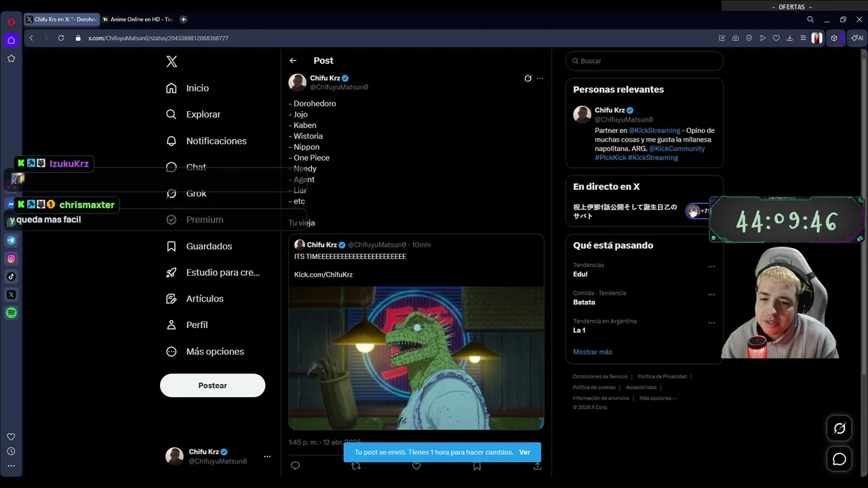Open the Opera AI assistant button
The width and height of the screenshot is (868, 488).
tap(857, 39)
